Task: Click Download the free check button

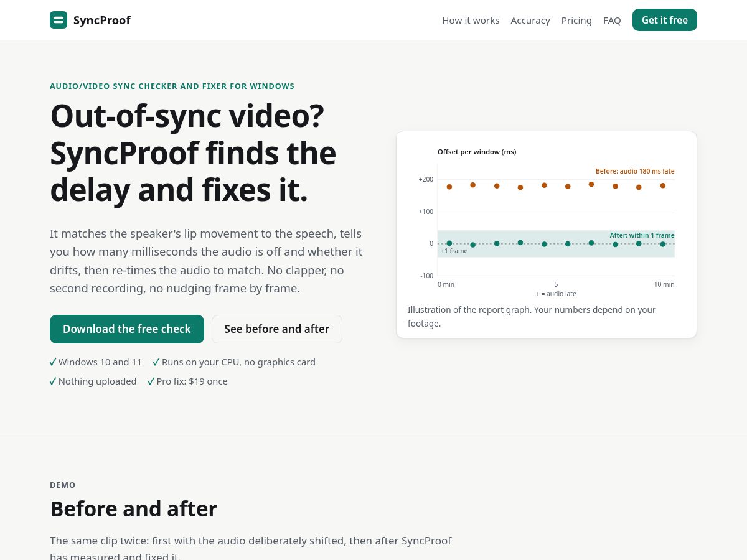Action: coord(127,329)
